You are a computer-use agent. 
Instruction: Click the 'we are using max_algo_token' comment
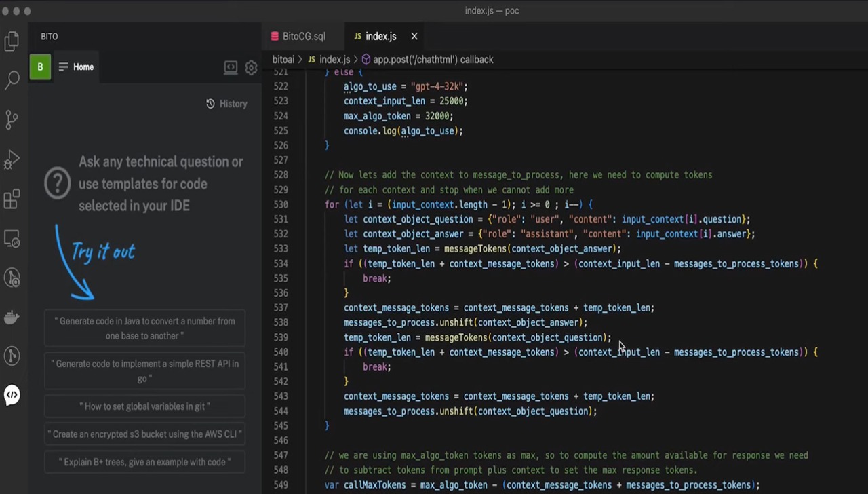[x=566, y=455]
